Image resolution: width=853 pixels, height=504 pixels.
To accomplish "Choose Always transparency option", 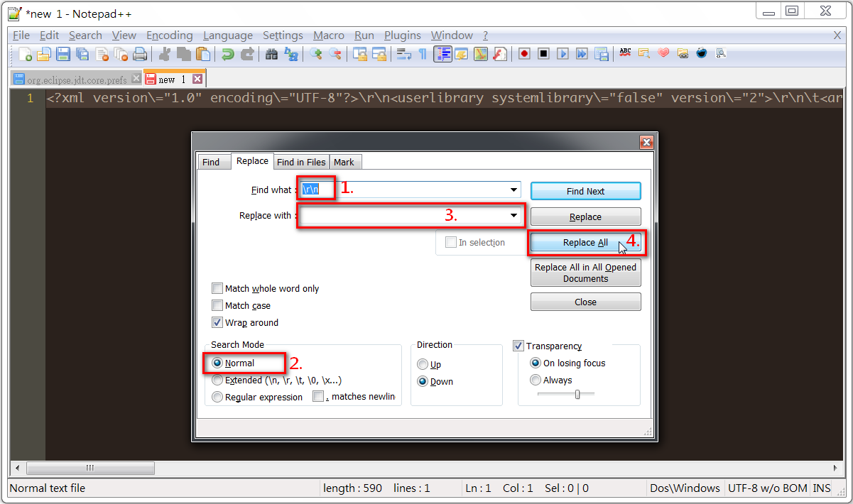I will [x=551, y=380].
